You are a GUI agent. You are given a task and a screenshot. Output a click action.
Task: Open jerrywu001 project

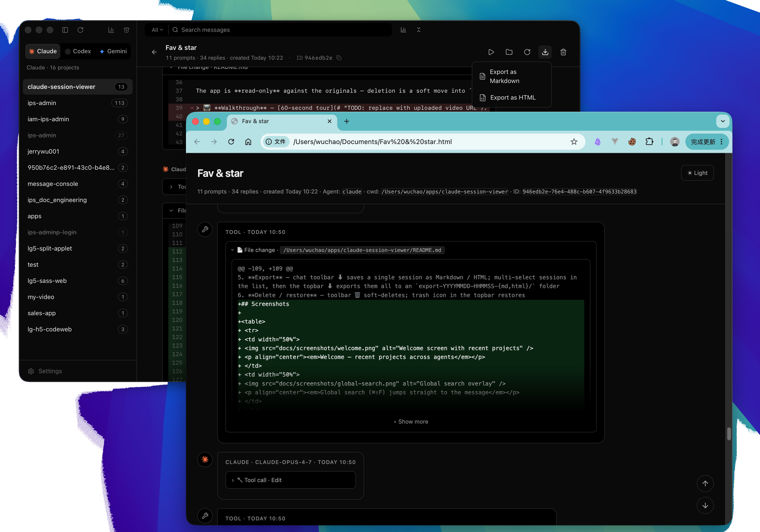click(x=78, y=151)
